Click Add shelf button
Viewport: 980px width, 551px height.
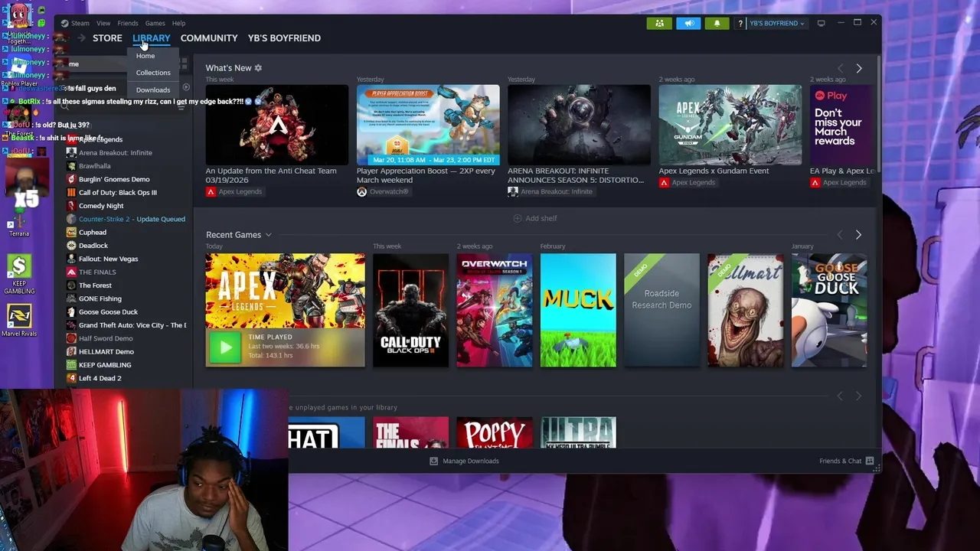click(534, 218)
